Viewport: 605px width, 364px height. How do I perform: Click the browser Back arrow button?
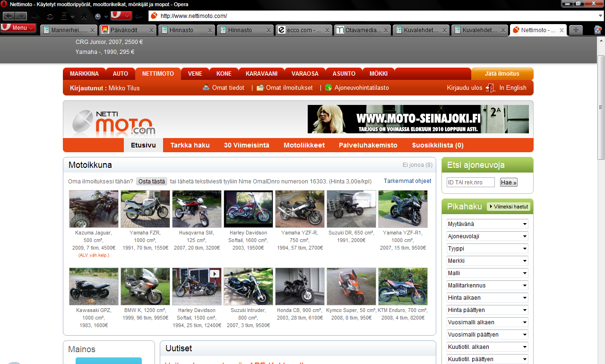coord(9,16)
